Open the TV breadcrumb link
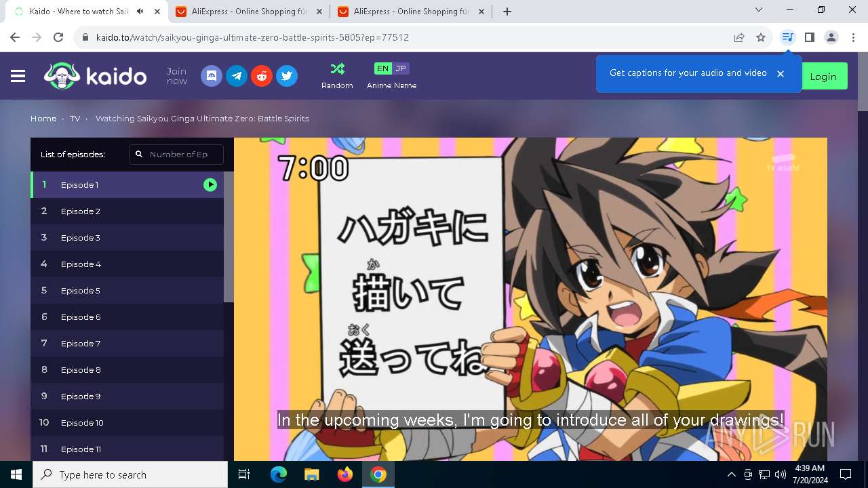Viewport: 868px width, 488px height. 75,118
